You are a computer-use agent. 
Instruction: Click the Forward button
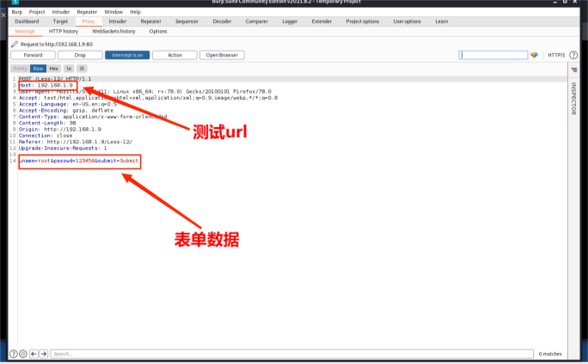(x=33, y=55)
